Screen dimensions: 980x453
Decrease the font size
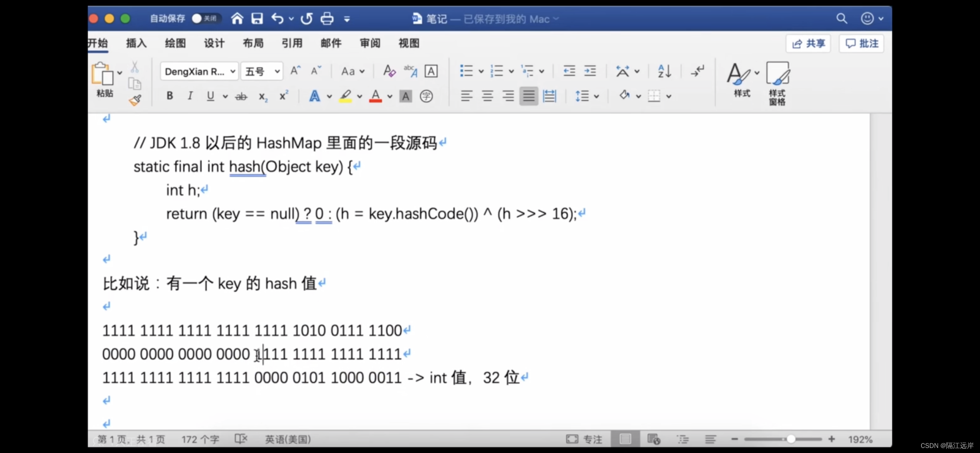tap(316, 71)
